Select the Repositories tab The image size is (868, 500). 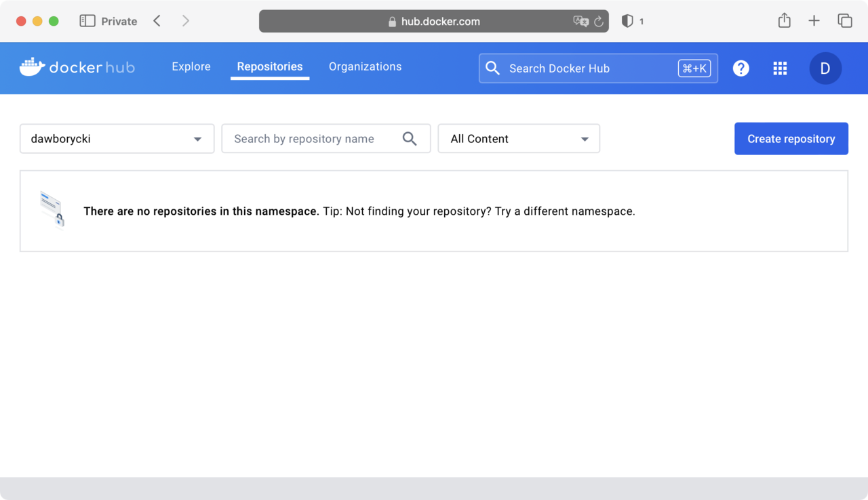click(x=270, y=66)
